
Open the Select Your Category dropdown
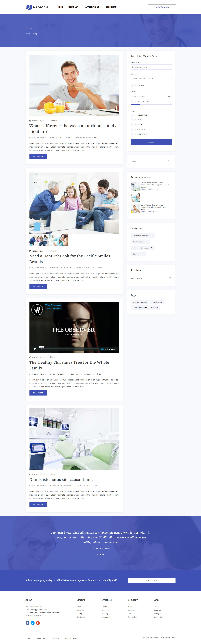pos(151,78)
